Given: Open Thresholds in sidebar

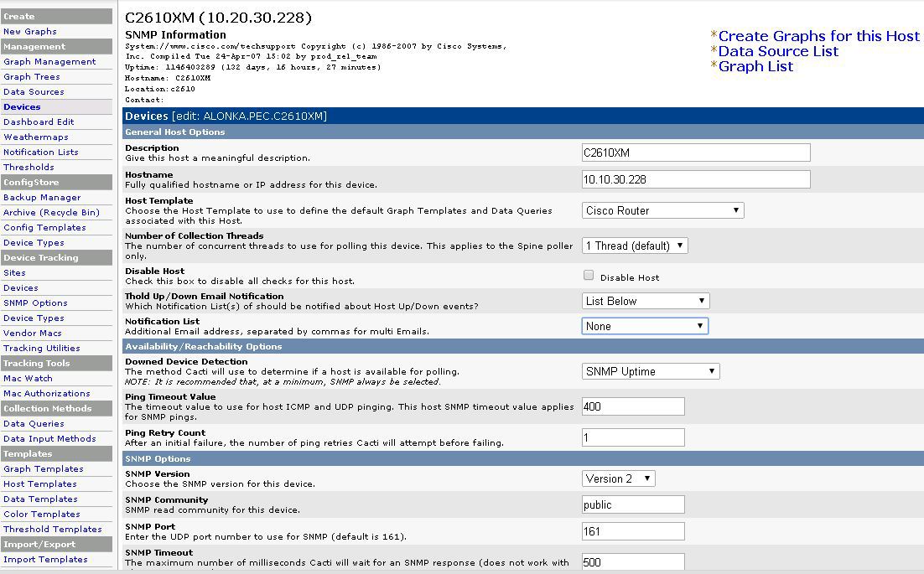Looking at the screenshot, I should (x=29, y=168).
